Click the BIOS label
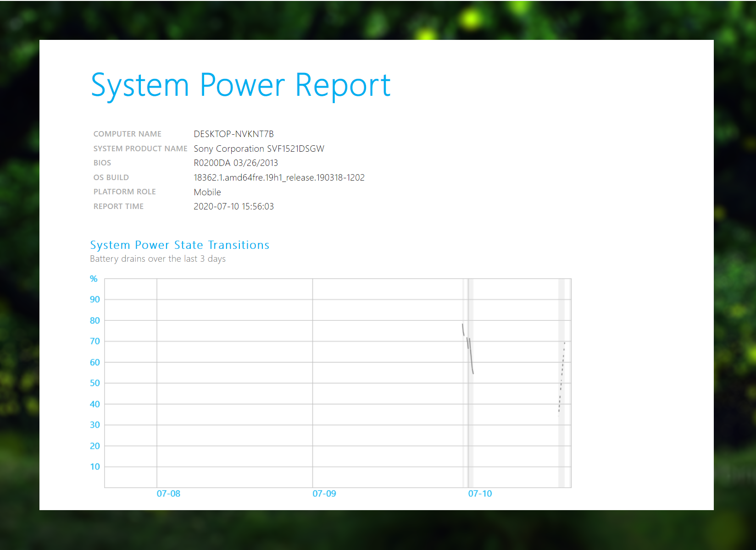Screen dimensions: 756x550 tap(102, 163)
